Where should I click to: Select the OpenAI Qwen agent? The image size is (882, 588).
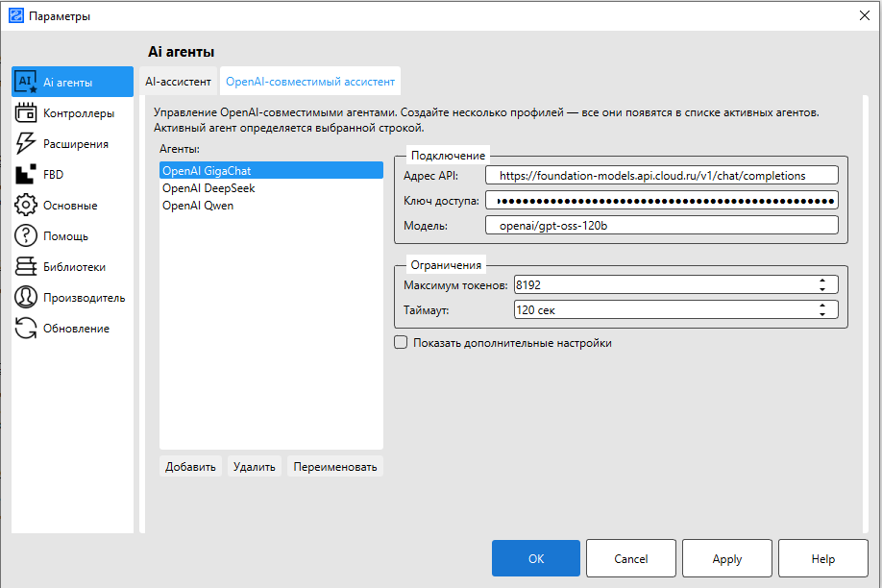click(271, 206)
